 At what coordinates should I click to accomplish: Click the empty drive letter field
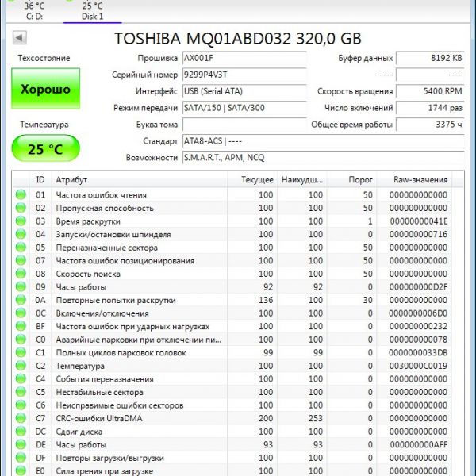pyautogui.click(x=244, y=125)
